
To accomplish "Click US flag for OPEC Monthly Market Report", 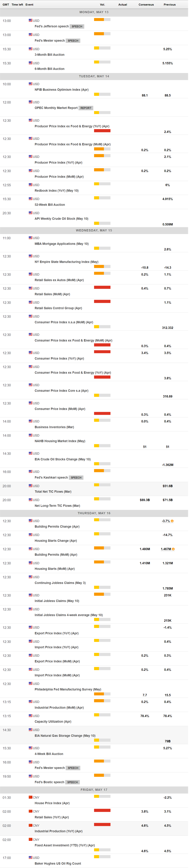I will pyautogui.click(x=31, y=102).
